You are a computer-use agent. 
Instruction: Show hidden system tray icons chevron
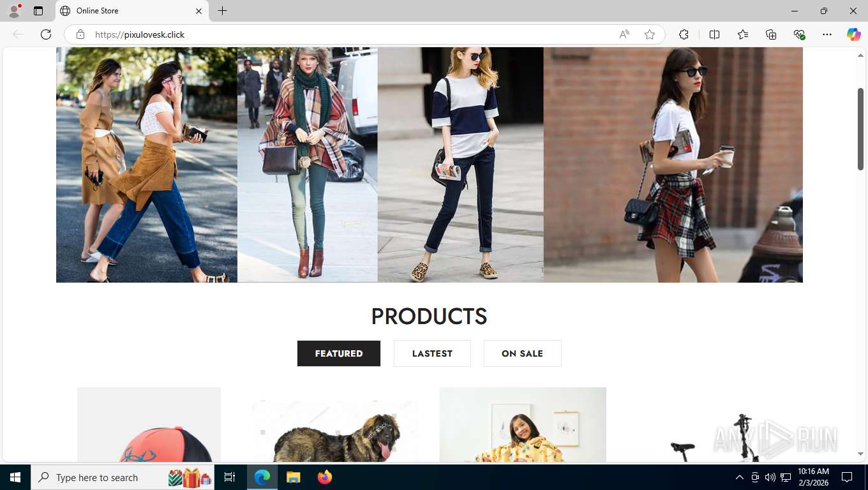(739, 477)
